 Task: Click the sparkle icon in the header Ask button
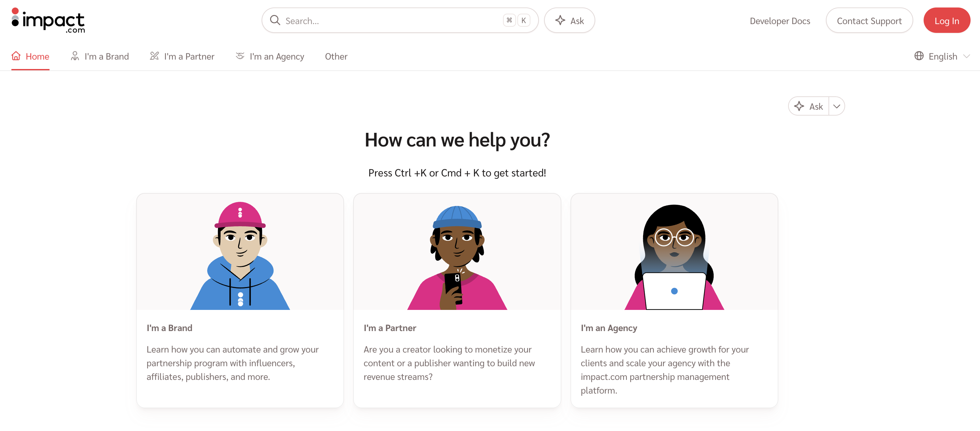tap(560, 21)
